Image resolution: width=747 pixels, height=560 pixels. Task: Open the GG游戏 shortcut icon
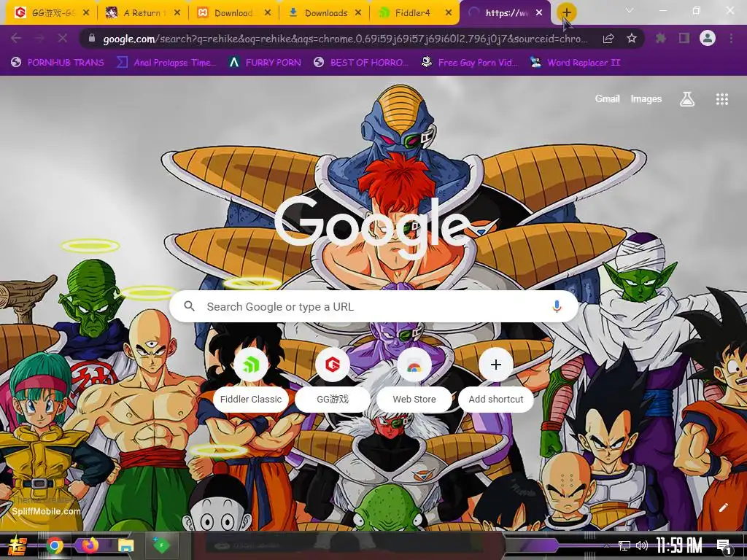(x=333, y=365)
